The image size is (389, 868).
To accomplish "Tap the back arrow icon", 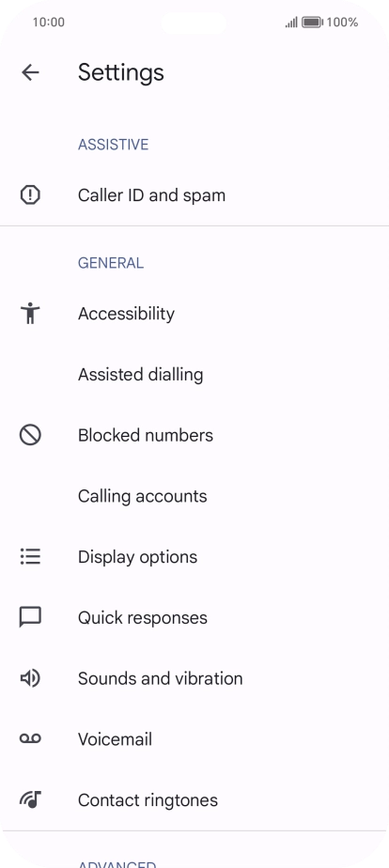I will pyautogui.click(x=30, y=72).
